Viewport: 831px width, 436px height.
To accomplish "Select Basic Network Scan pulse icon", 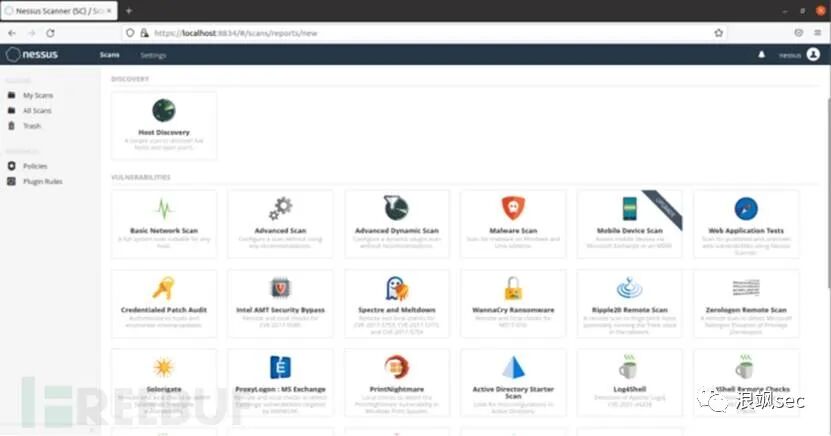I will 164,209.
